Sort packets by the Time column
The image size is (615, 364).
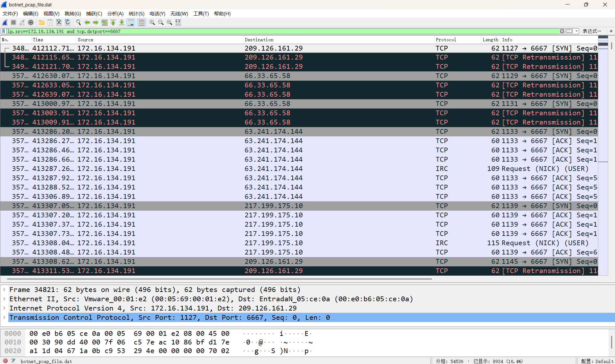(x=54, y=40)
